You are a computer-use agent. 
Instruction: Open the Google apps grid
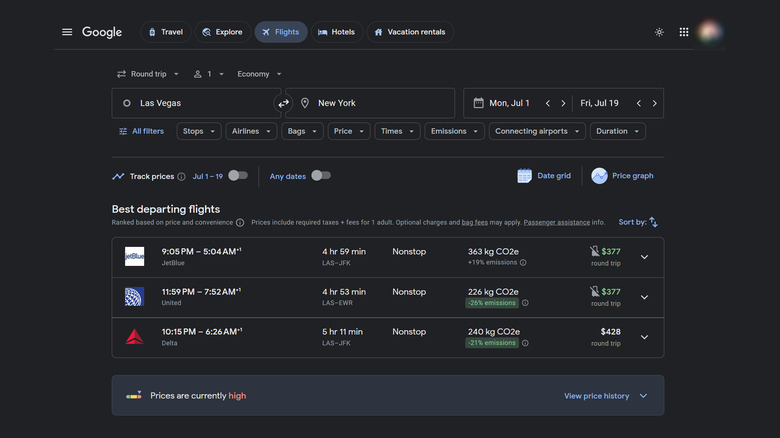pyautogui.click(x=684, y=32)
